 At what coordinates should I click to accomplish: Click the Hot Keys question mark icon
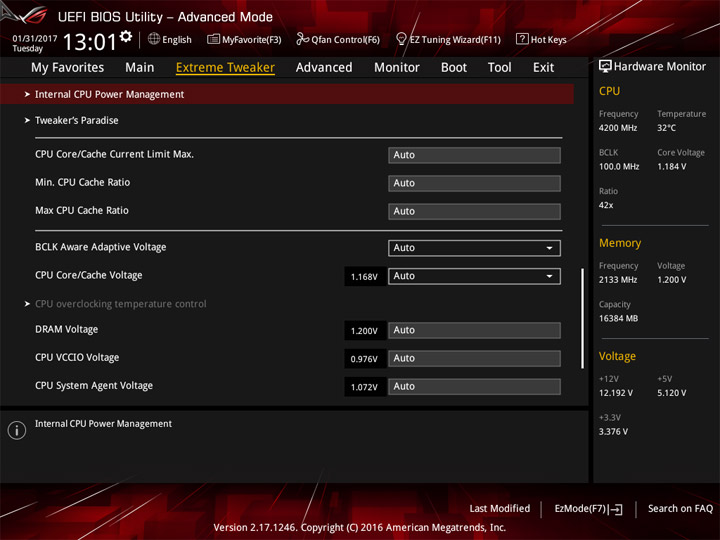tap(522, 39)
